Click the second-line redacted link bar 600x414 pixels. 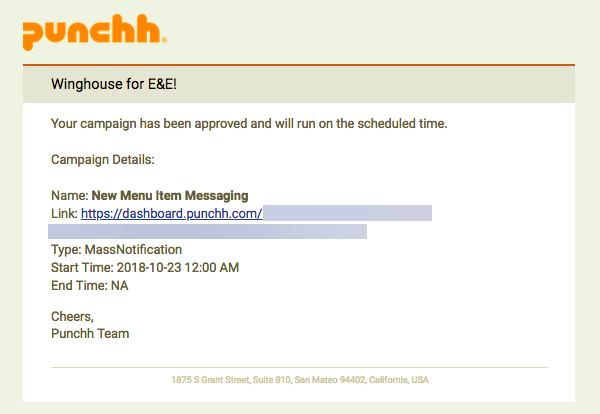[x=207, y=231]
